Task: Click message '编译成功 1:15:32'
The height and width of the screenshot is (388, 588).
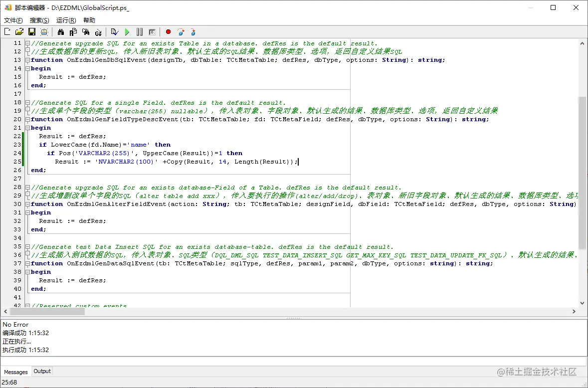Action: [x=25, y=333]
